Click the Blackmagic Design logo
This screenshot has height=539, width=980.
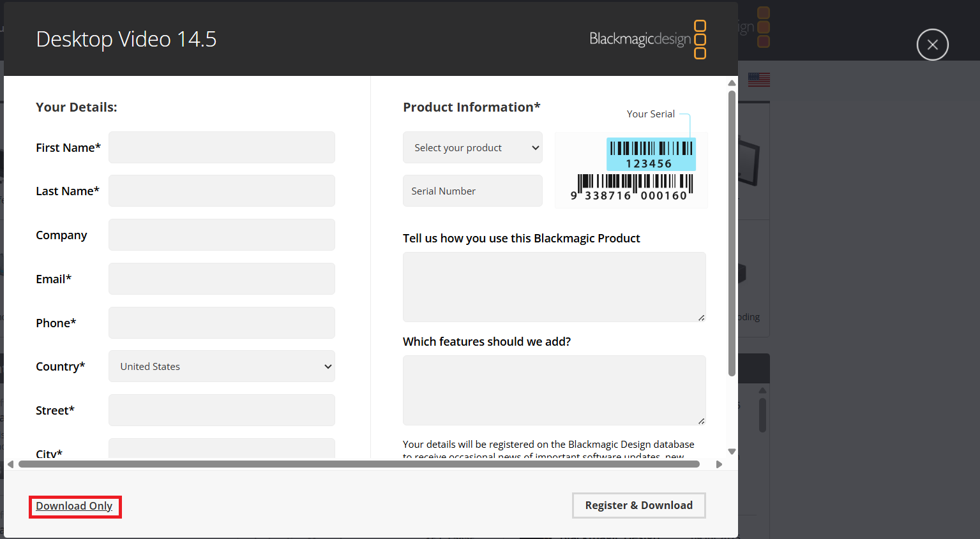tap(638, 40)
